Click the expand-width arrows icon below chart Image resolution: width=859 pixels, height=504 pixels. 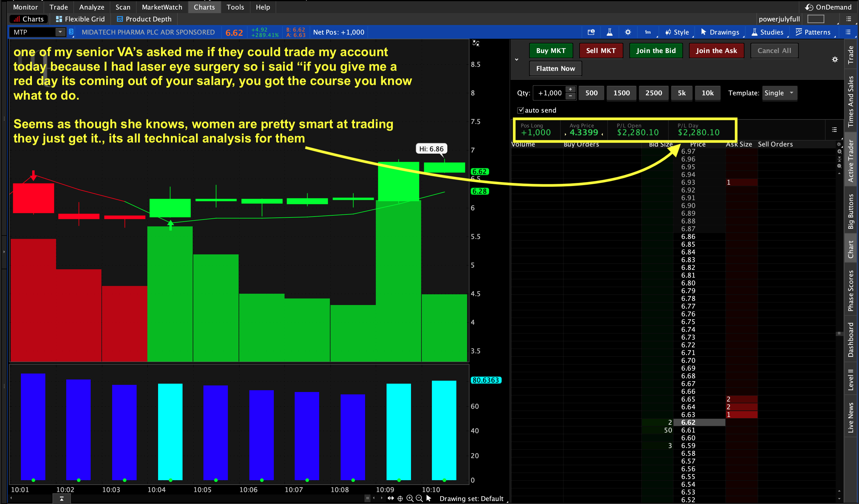point(391,498)
